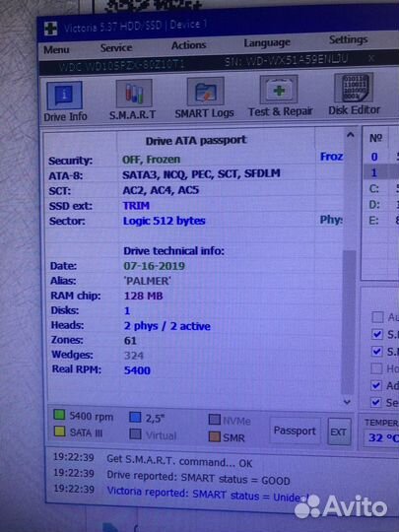
Task: Click the blue 2,5" indicator
Action: (x=135, y=417)
